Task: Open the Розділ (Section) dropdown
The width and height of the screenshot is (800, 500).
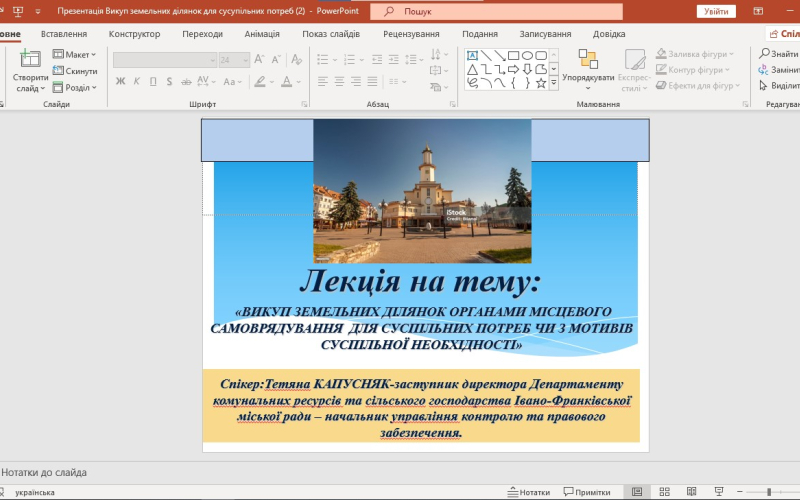Action: (x=75, y=87)
